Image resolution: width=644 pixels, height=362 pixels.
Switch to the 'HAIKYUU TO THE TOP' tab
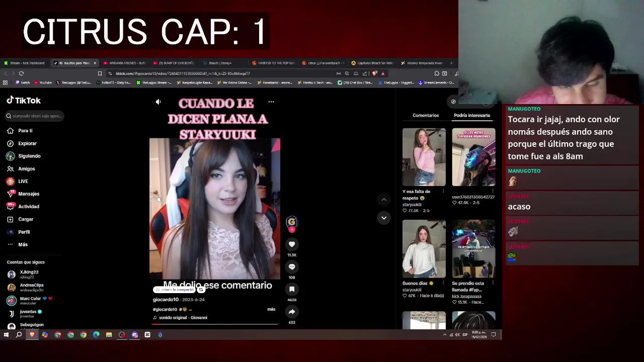[x=273, y=63]
